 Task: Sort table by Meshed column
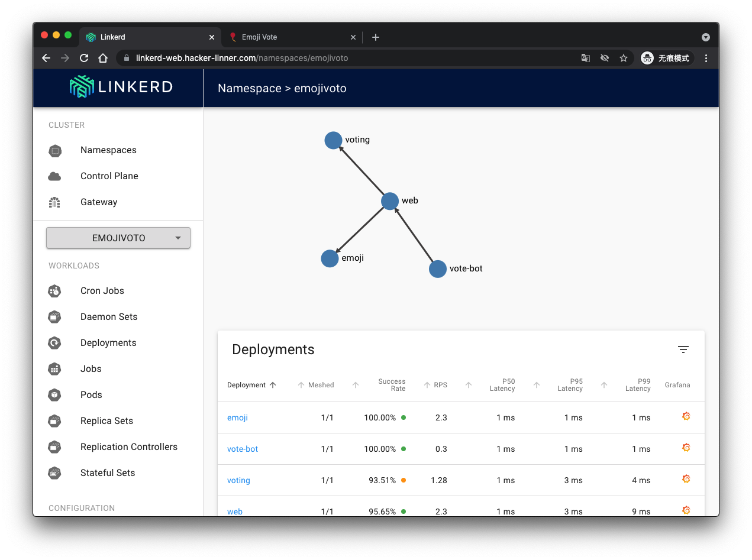click(x=315, y=385)
